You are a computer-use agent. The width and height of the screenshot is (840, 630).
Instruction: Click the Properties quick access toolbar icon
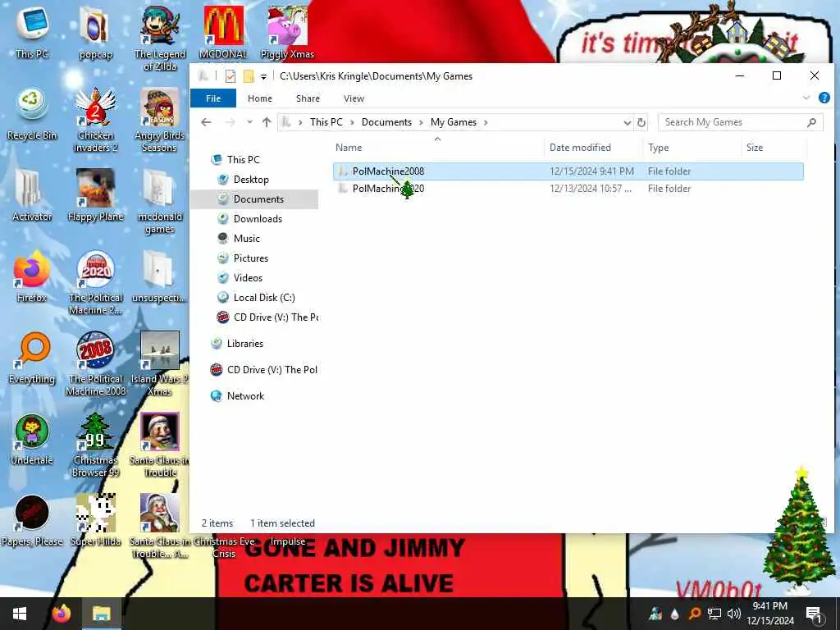coord(231,76)
